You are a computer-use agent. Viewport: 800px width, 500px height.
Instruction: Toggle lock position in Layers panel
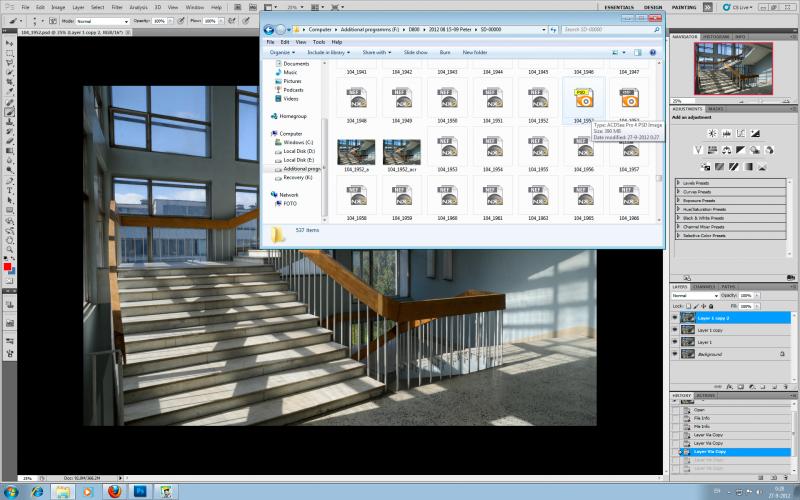(x=704, y=306)
